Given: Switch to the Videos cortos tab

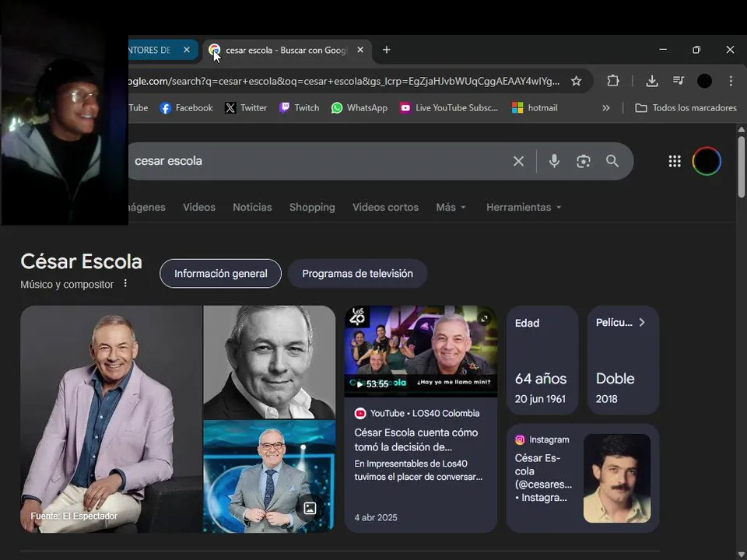Looking at the screenshot, I should tap(385, 207).
